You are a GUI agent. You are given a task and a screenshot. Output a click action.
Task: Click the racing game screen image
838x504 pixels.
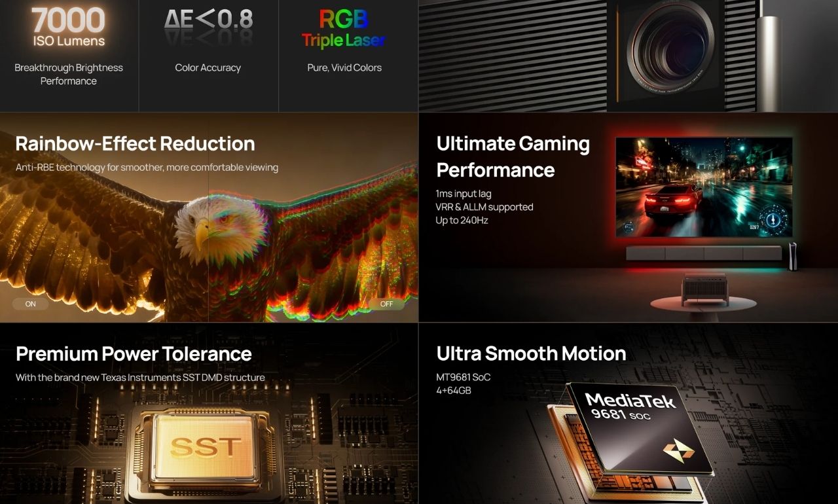704,187
